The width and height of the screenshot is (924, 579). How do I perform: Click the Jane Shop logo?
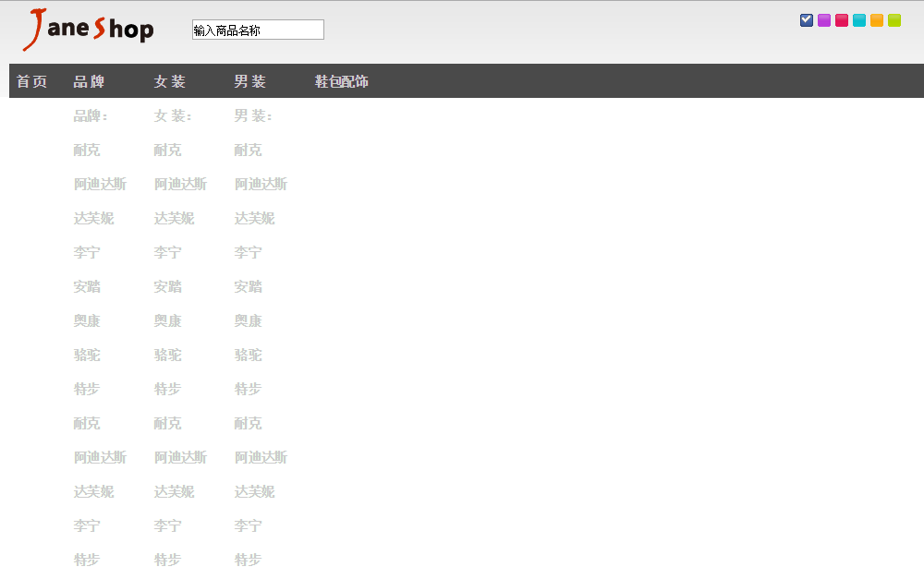89,30
